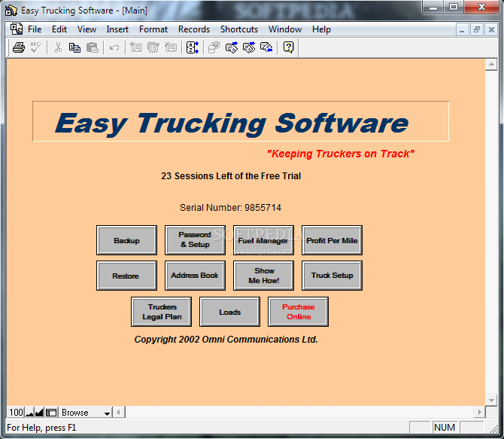Screen dimensions: 504x439
Task: Click the Find records eye icon
Action: (x=214, y=47)
